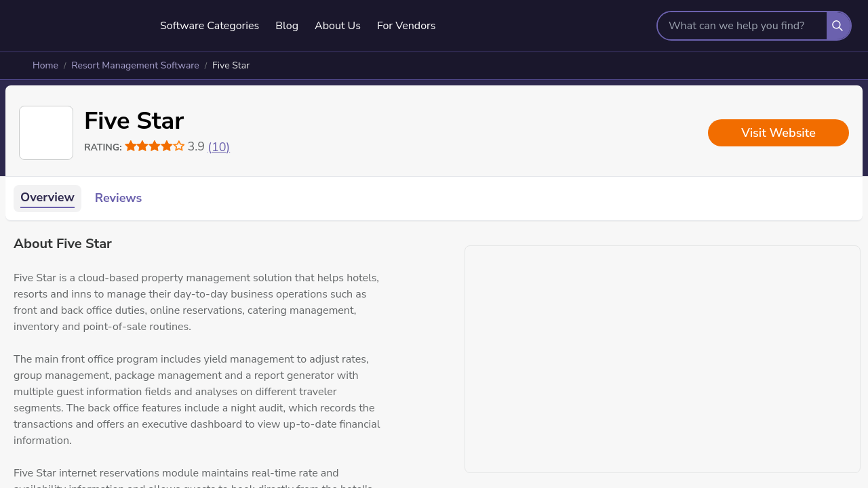Go to Home in the breadcrumb
This screenshot has height=488, width=868.
(x=45, y=66)
